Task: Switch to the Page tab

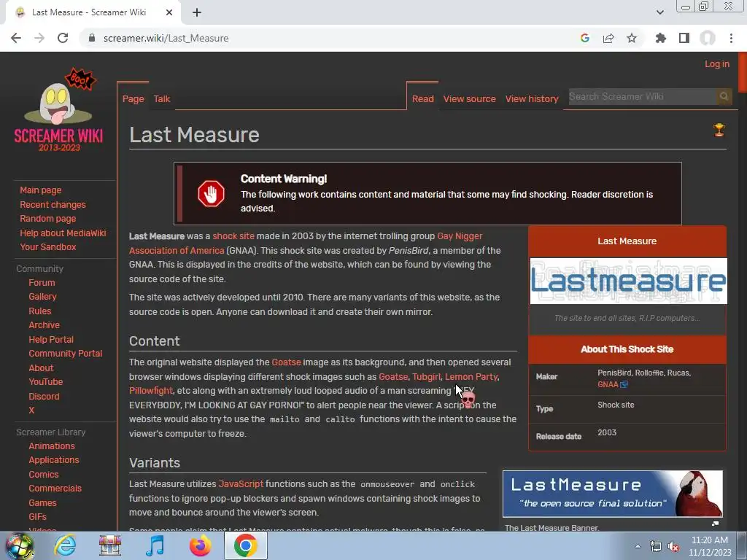Action: pyautogui.click(x=133, y=99)
